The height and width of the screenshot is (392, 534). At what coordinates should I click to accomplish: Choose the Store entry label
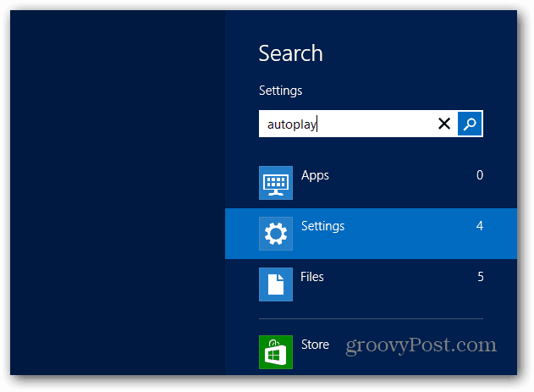(x=315, y=345)
